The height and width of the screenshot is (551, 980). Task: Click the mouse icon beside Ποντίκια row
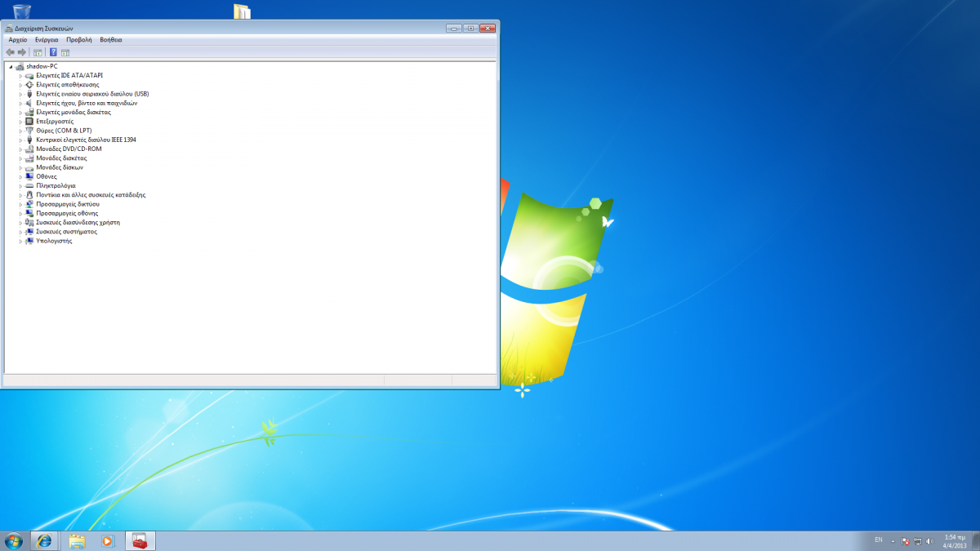29,195
